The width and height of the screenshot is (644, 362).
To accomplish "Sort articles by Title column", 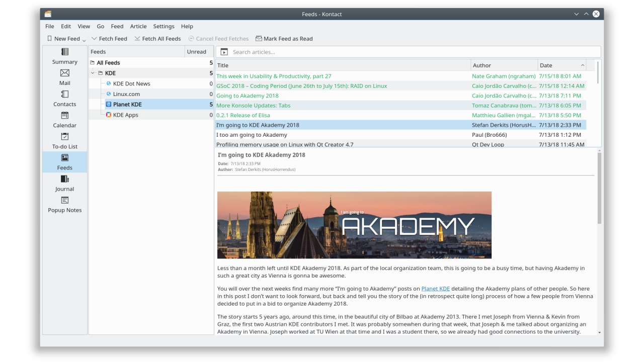I will point(343,65).
